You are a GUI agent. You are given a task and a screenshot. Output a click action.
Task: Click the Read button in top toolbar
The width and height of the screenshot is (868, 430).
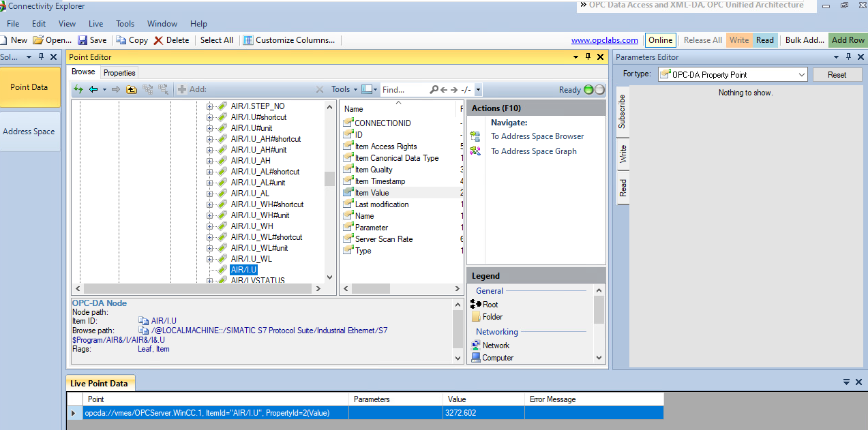coord(765,40)
